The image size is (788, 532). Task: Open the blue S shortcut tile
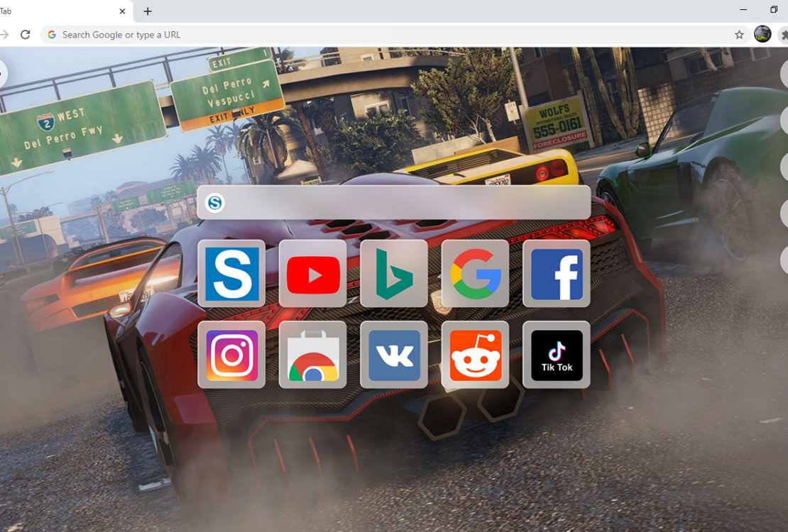pos(231,274)
